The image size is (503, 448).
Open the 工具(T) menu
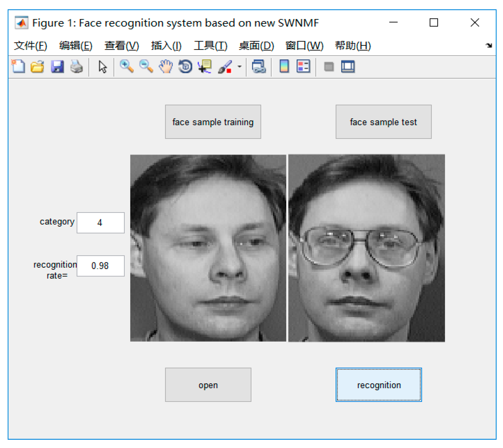[210, 46]
